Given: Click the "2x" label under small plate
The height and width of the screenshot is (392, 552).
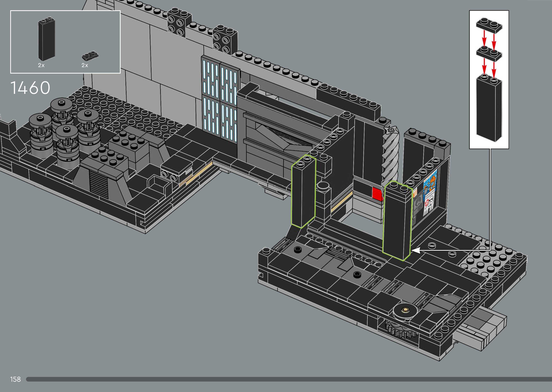Looking at the screenshot, I should point(85,65).
